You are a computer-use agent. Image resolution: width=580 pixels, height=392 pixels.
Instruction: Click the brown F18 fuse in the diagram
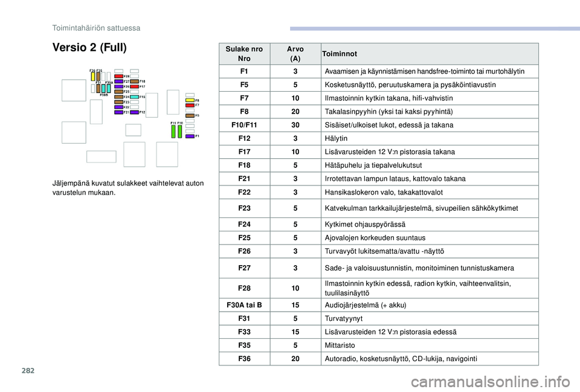(x=134, y=82)
